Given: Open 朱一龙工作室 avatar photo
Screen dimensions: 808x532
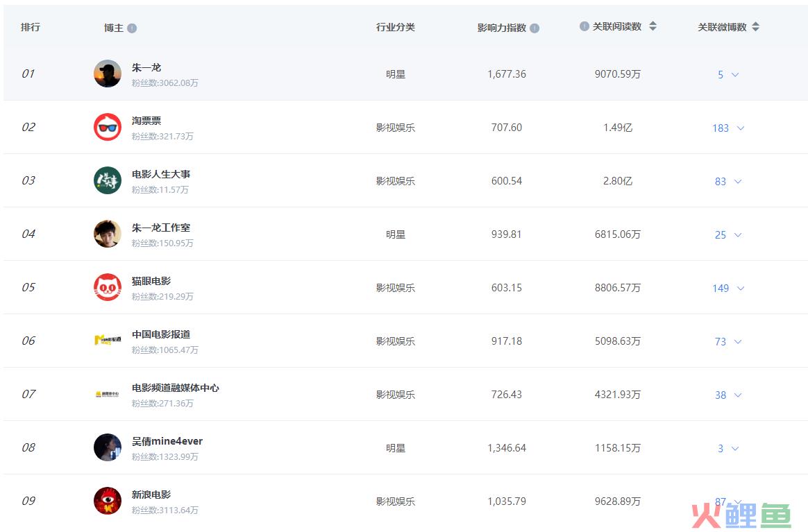Looking at the screenshot, I should (x=108, y=234).
